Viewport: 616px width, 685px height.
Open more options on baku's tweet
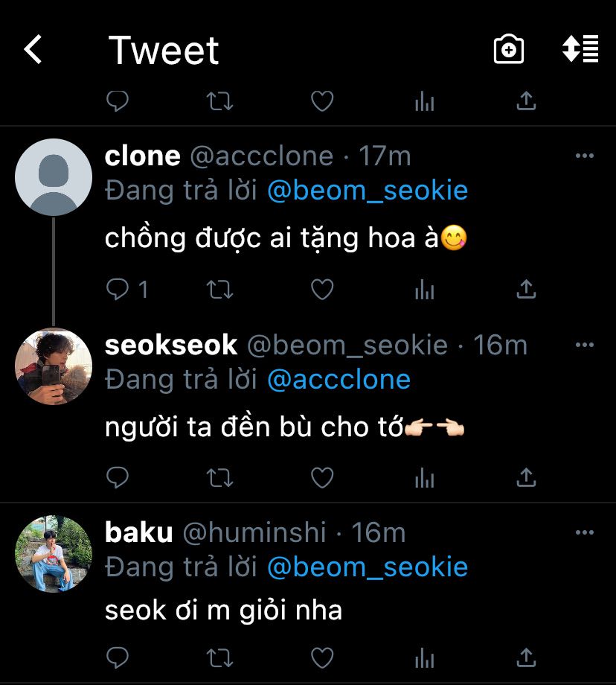[585, 533]
